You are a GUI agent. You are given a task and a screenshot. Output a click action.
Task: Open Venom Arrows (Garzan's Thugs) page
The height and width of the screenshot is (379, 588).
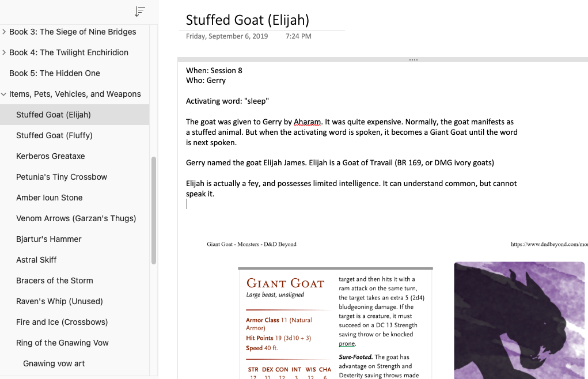point(76,218)
